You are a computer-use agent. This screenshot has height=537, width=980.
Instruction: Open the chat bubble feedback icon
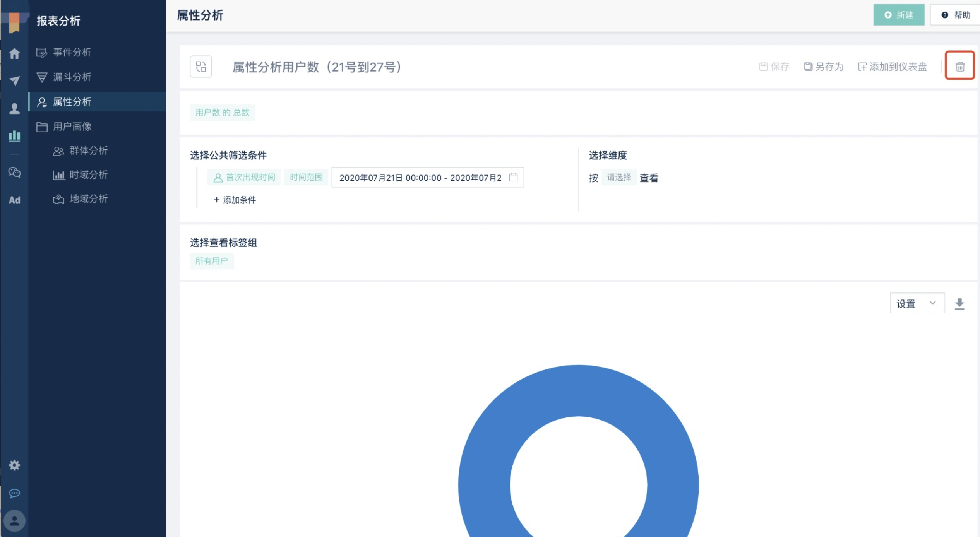[x=14, y=493]
